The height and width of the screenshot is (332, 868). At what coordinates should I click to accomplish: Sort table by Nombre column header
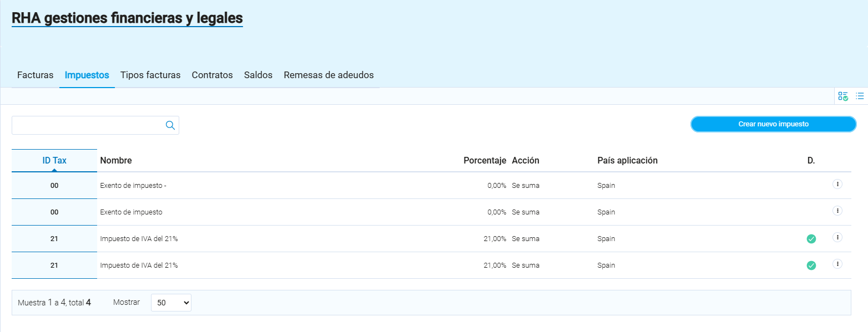tap(116, 161)
